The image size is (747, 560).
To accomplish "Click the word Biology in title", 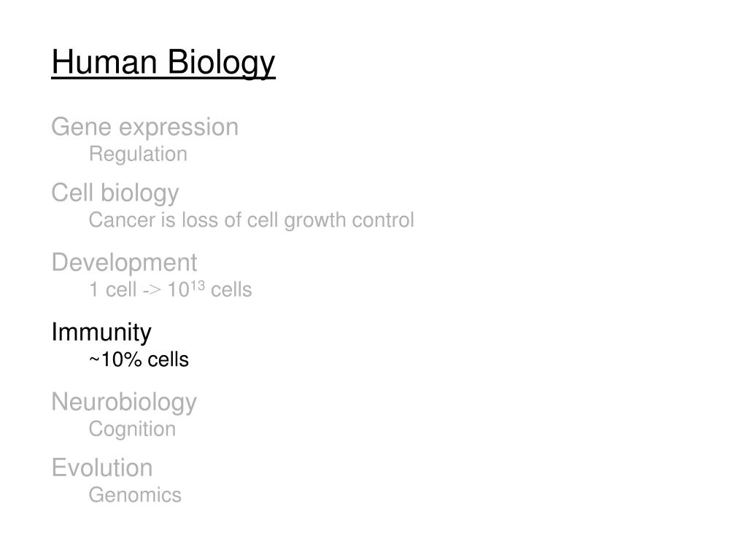I will pyautogui.click(x=222, y=63).
